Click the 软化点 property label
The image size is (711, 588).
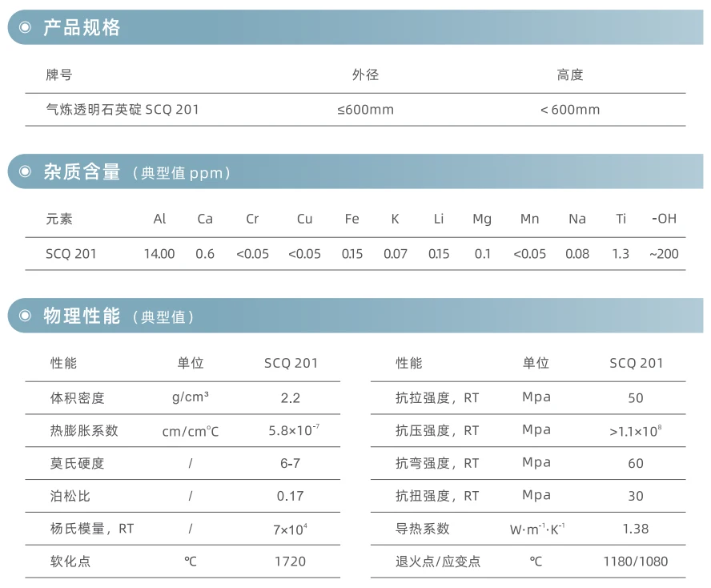70,562
